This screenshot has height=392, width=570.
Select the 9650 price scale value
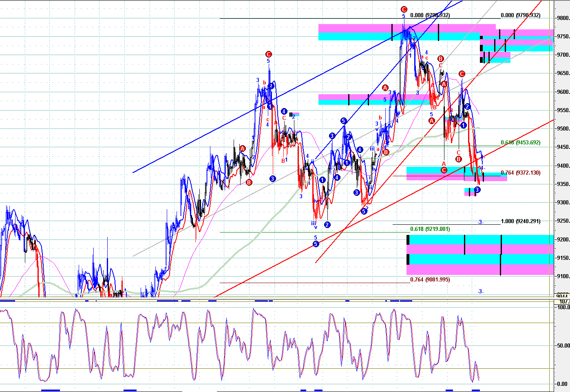click(563, 73)
